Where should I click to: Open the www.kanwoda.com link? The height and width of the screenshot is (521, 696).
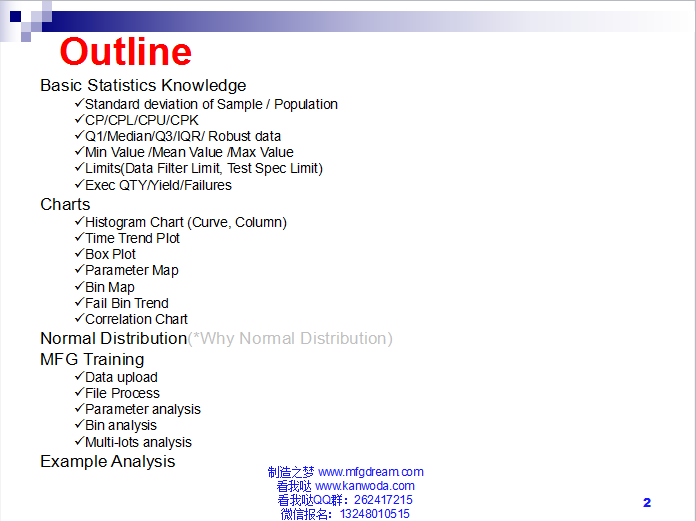(365, 486)
